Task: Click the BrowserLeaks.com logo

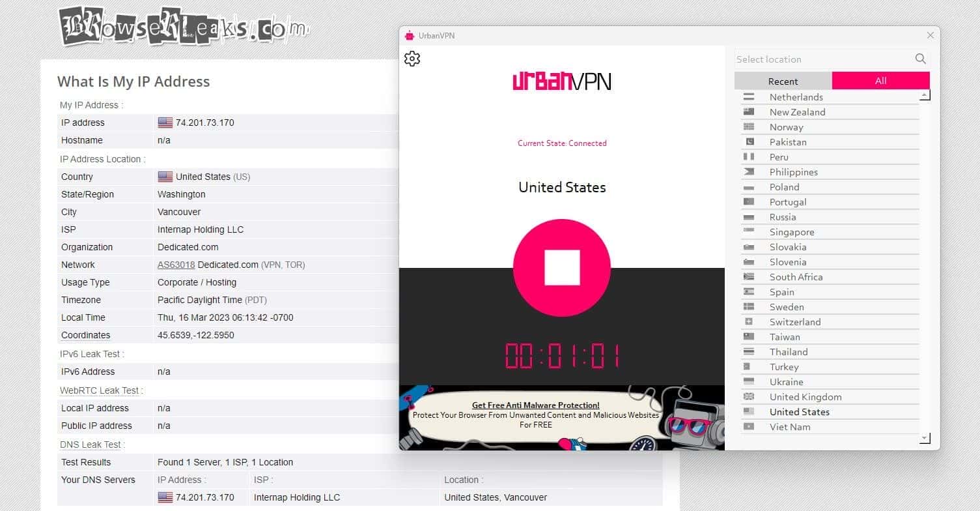Action: [x=184, y=27]
